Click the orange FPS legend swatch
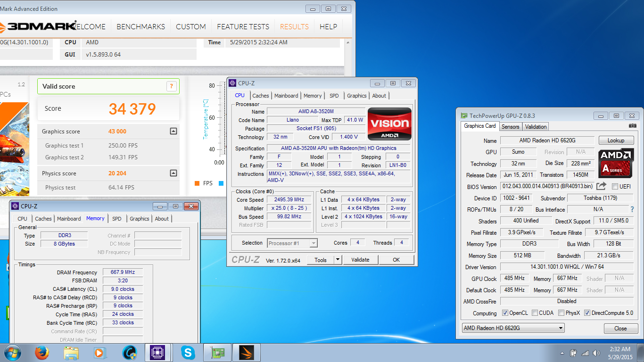Viewport: 644px width, 362px height. click(x=197, y=183)
